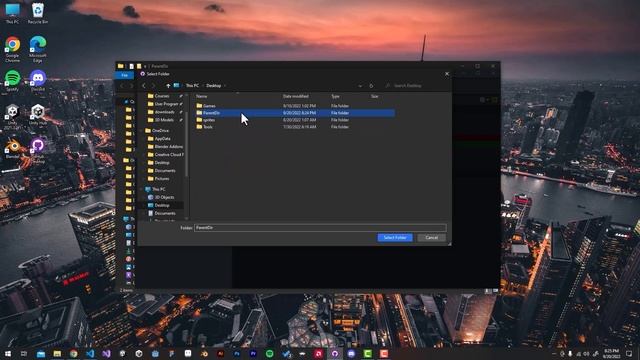The width and height of the screenshot is (640, 360).
Task: Select This PC in the breadcrumb path
Action: 192,86
